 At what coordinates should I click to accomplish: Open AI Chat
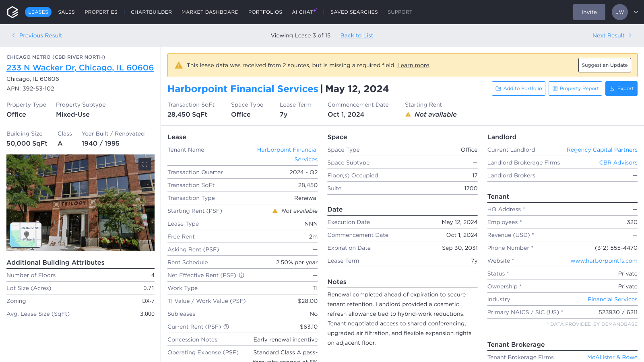click(x=304, y=12)
